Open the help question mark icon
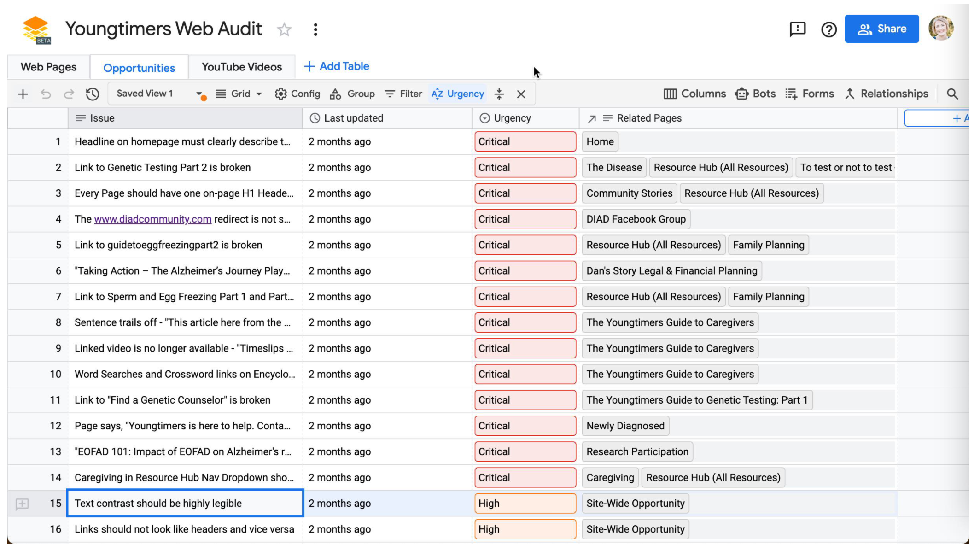980x551 pixels. 828,30
